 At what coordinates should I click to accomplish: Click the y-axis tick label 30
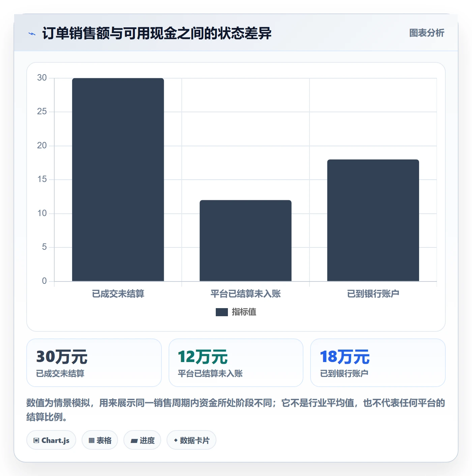point(42,78)
